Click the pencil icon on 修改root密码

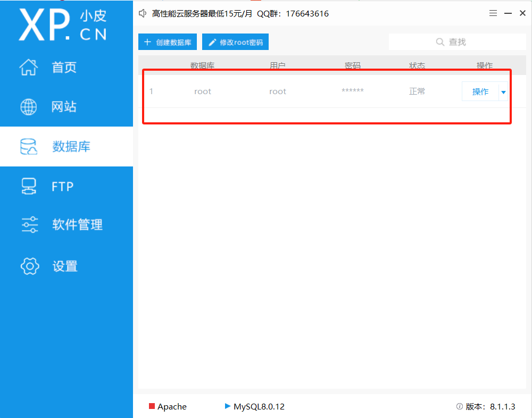pyautogui.click(x=212, y=42)
